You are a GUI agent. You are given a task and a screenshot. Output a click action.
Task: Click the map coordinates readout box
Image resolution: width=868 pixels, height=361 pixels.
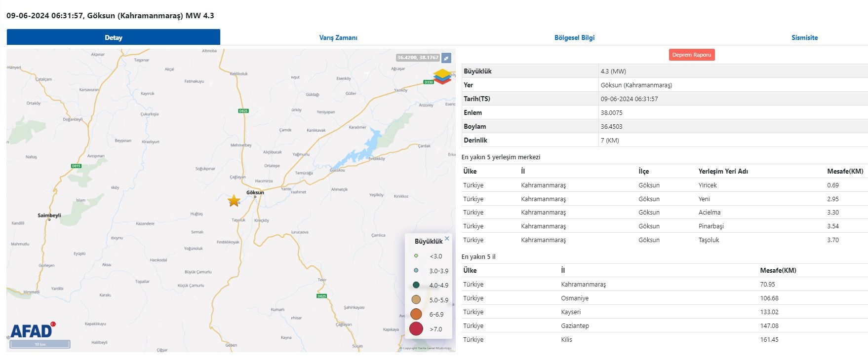point(418,58)
